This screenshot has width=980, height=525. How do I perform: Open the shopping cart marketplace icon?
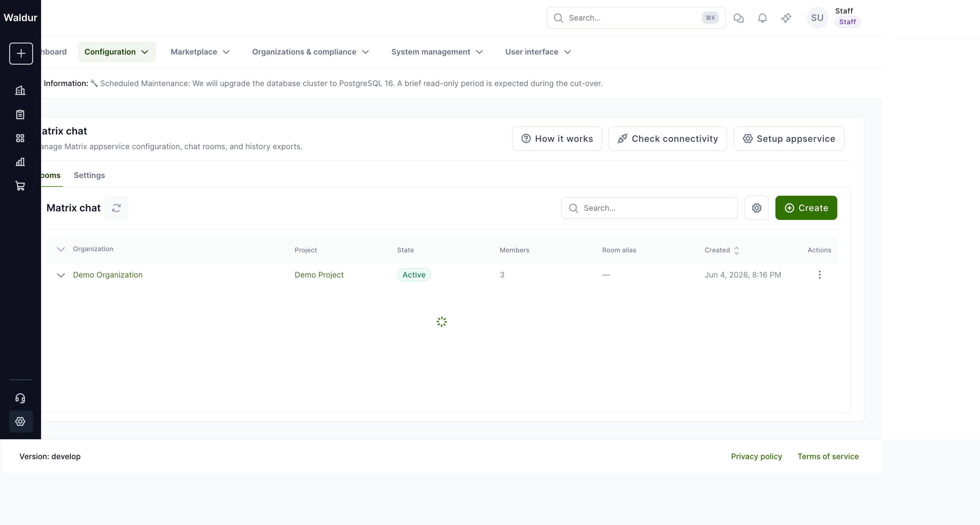tap(20, 186)
